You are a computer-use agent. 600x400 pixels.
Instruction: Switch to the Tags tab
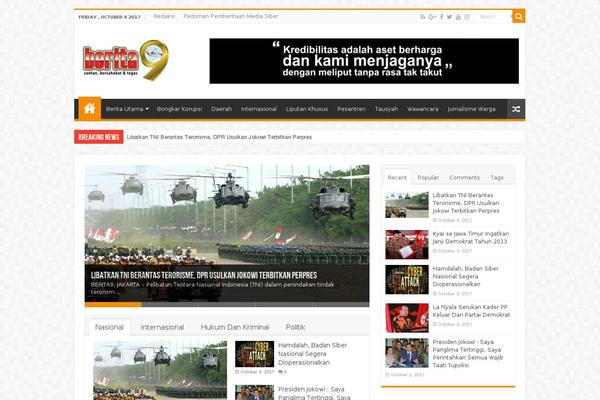pos(497,178)
